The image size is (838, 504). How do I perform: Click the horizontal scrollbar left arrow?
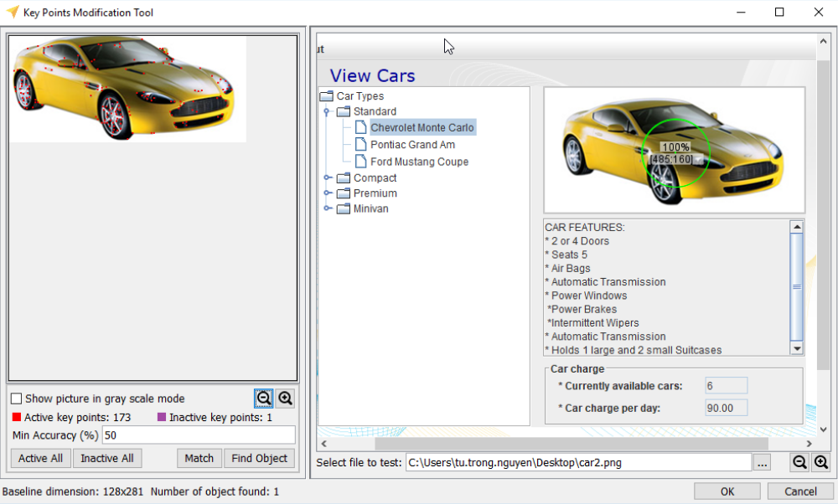(x=323, y=444)
